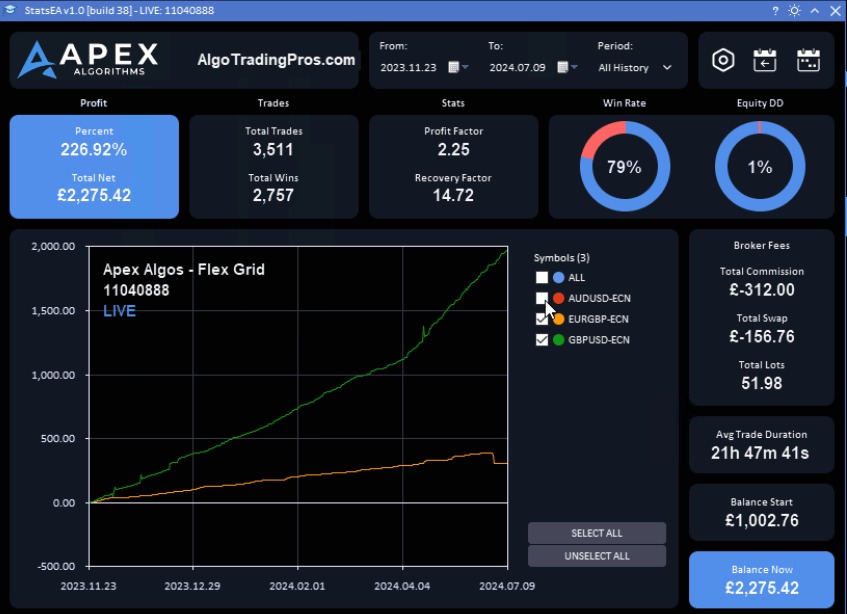Enable the AUDUSD-ECN checkbox
Screen dimensions: 847x614
tap(542, 298)
